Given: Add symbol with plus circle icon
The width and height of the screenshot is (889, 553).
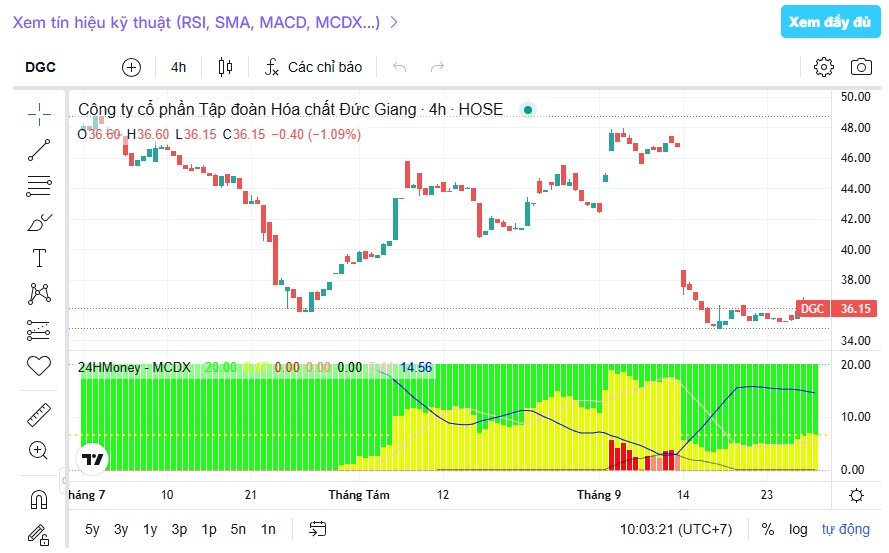Looking at the screenshot, I should pos(132,67).
